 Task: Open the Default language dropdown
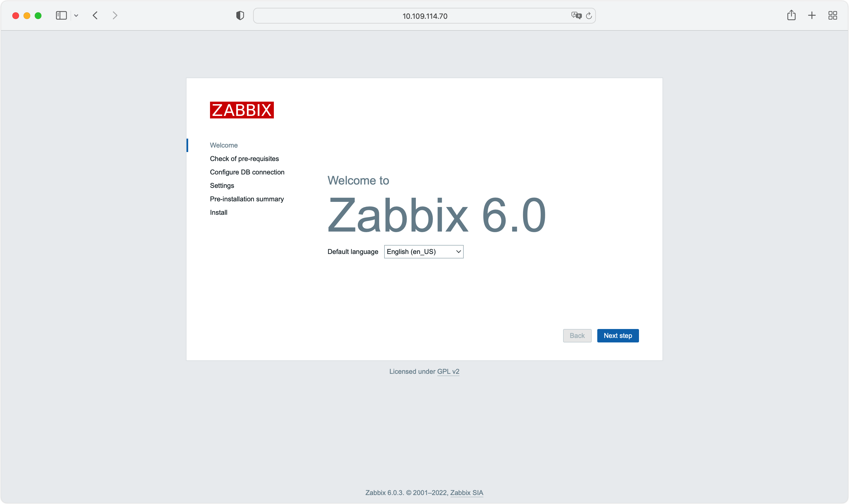click(x=423, y=252)
